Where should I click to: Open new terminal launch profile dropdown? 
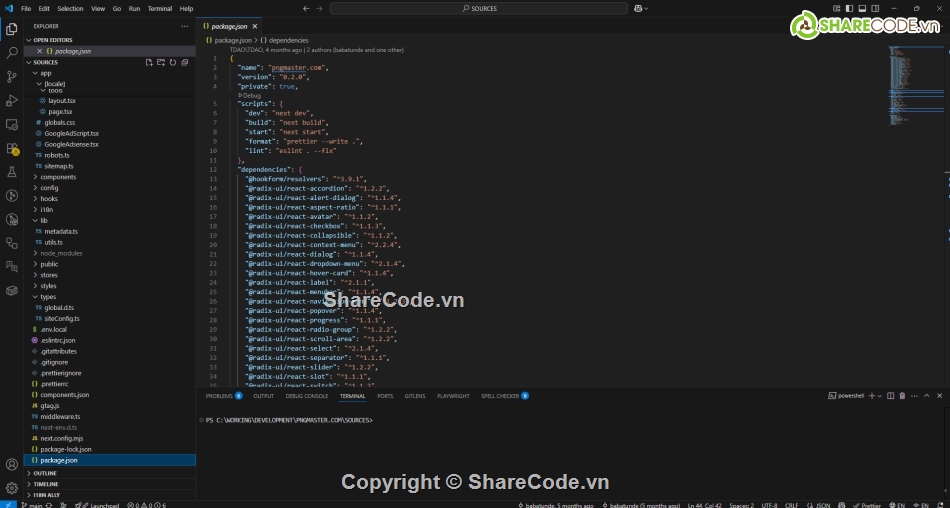click(880, 396)
